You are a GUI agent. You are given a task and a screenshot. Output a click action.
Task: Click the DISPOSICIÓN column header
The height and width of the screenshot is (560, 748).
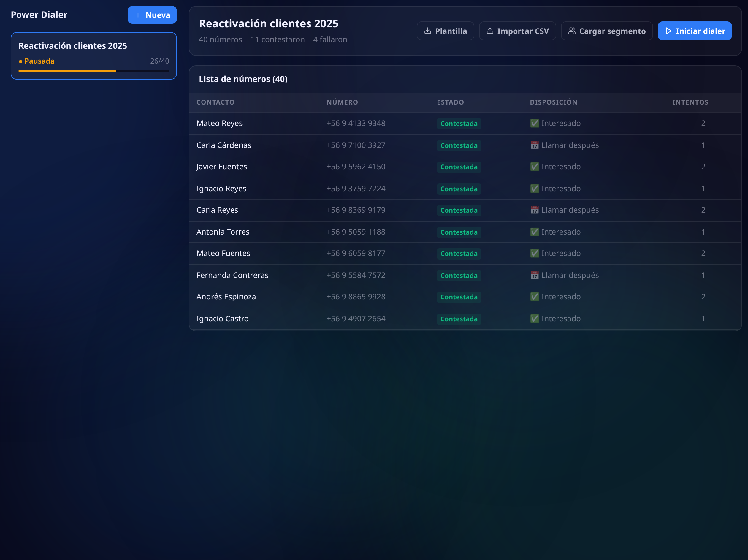tap(553, 102)
